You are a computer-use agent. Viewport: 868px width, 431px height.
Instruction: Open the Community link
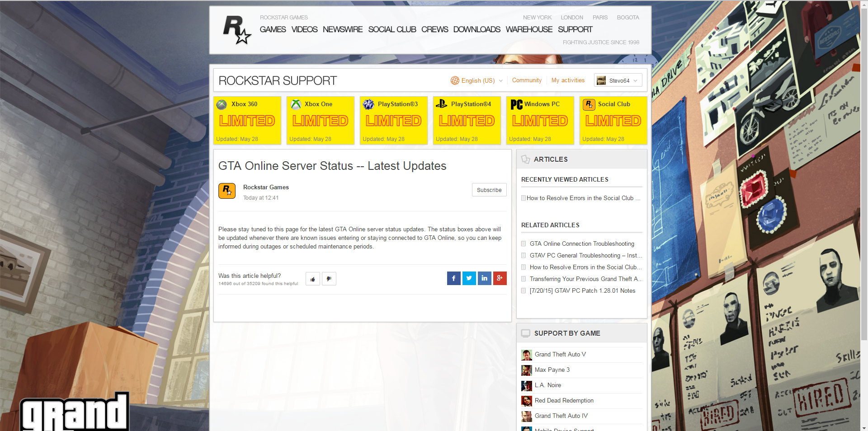[527, 80]
